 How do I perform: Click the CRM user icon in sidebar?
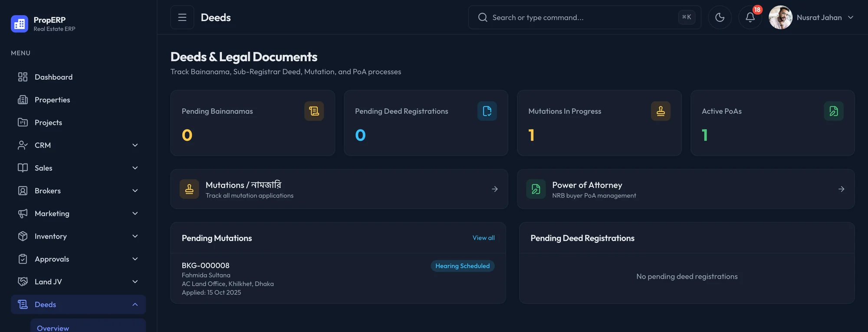point(23,145)
